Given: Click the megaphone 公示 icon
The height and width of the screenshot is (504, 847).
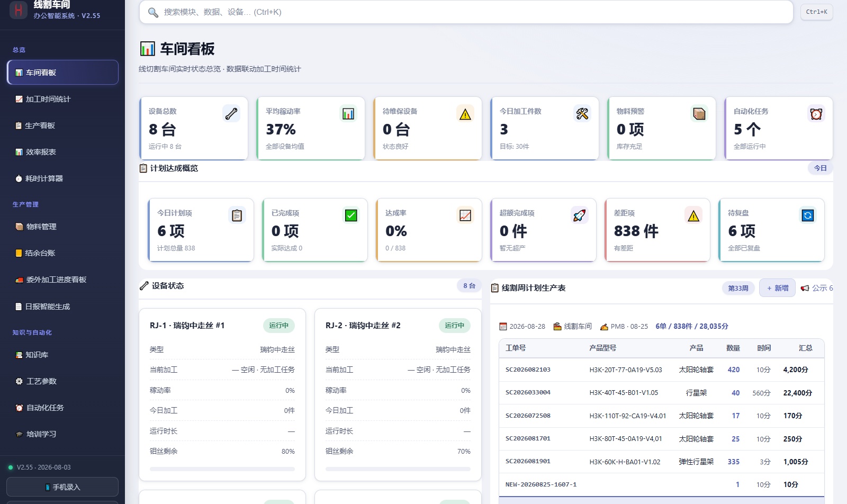Looking at the screenshot, I should pos(805,288).
